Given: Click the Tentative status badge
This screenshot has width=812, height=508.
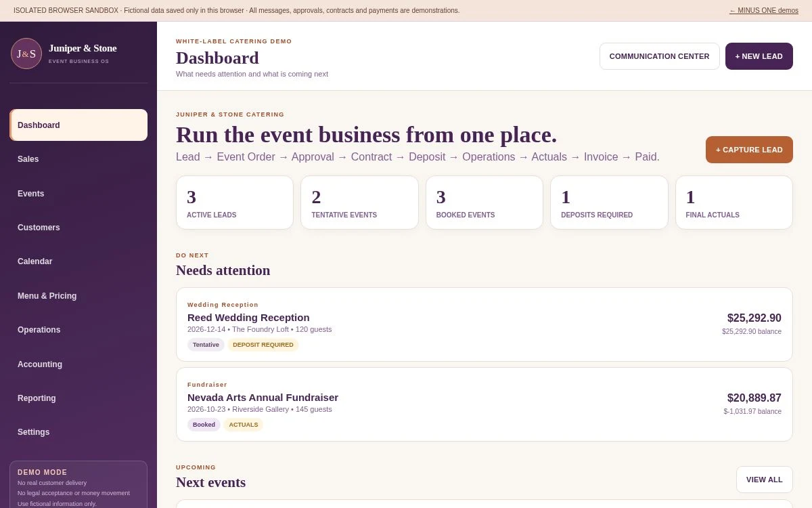Looking at the screenshot, I should point(206,345).
